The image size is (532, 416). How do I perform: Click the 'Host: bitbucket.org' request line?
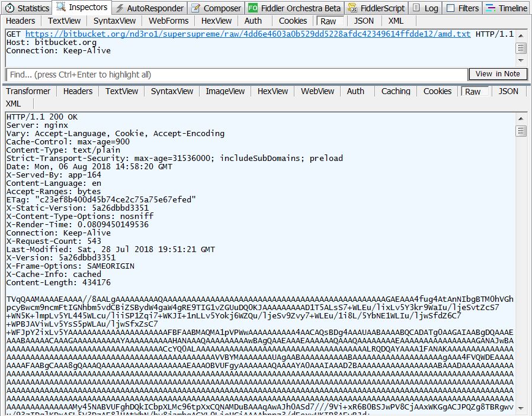tap(52, 43)
